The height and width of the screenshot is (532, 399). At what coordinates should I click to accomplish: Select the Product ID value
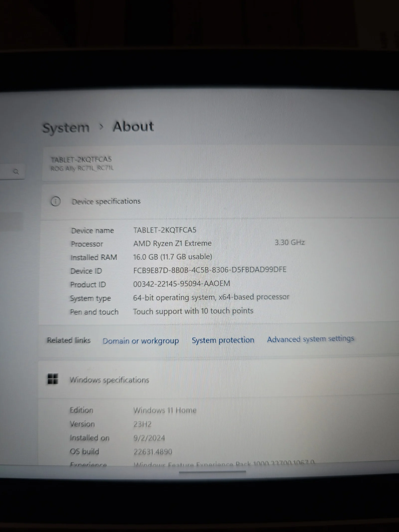(x=182, y=284)
